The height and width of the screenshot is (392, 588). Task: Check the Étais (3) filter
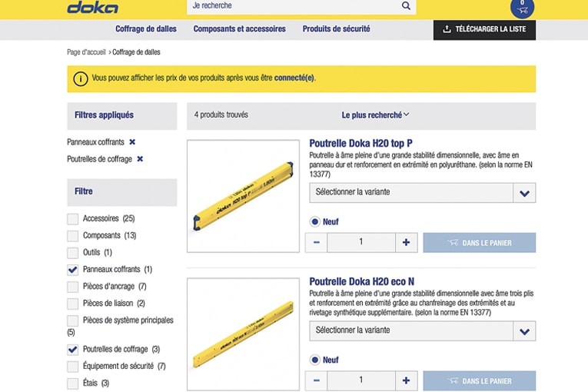(73, 383)
